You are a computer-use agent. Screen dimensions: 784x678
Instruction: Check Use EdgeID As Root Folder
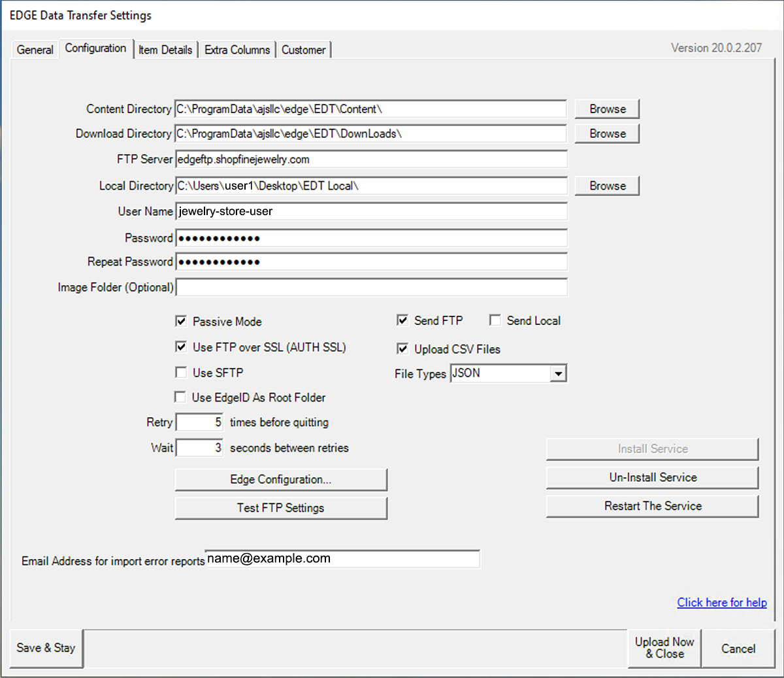coord(180,398)
